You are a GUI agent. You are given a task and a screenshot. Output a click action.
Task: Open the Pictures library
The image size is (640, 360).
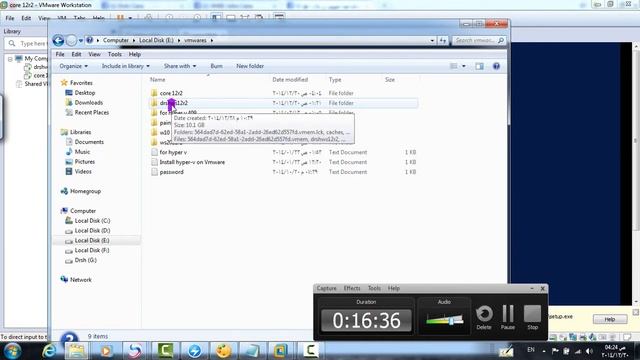84,162
